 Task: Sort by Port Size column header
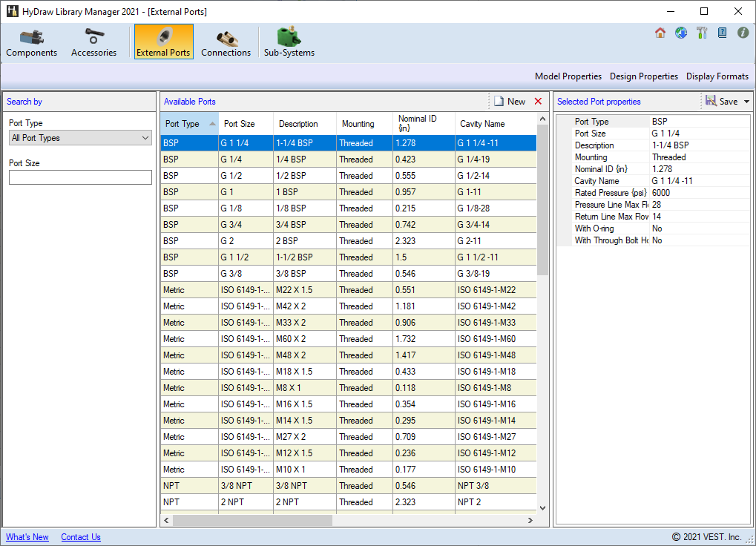coord(246,124)
